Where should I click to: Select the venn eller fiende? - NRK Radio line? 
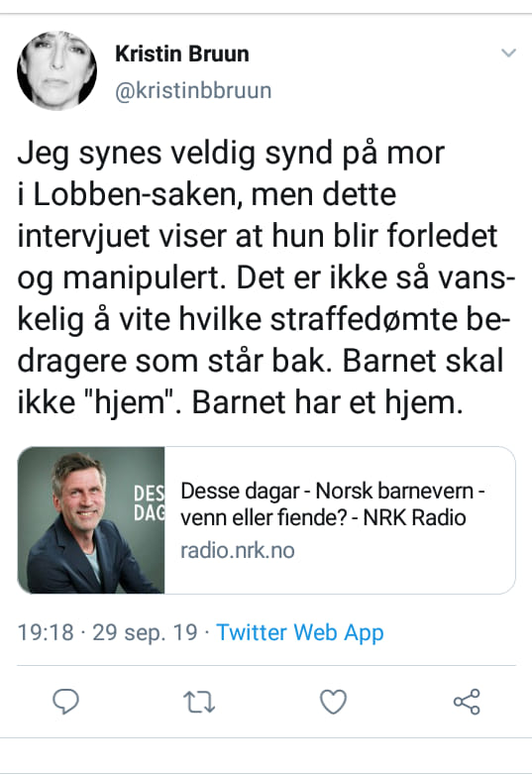[x=323, y=518]
